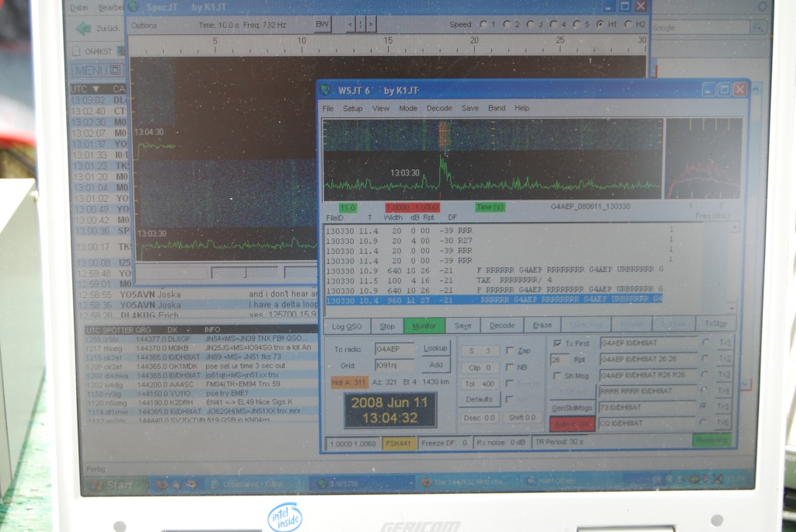Enable the Zap checkbox
The image size is (796, 532).
tap(510, 350)
